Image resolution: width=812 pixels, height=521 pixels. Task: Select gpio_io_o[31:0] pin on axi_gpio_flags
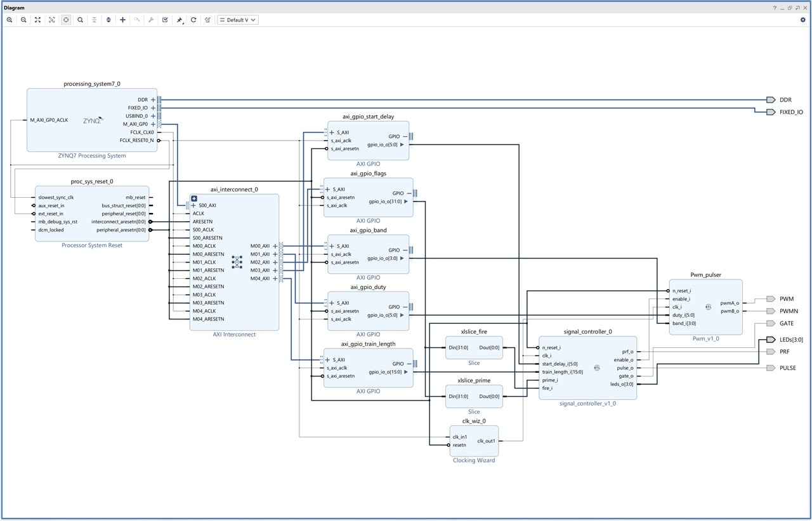(x=385, y=202)
